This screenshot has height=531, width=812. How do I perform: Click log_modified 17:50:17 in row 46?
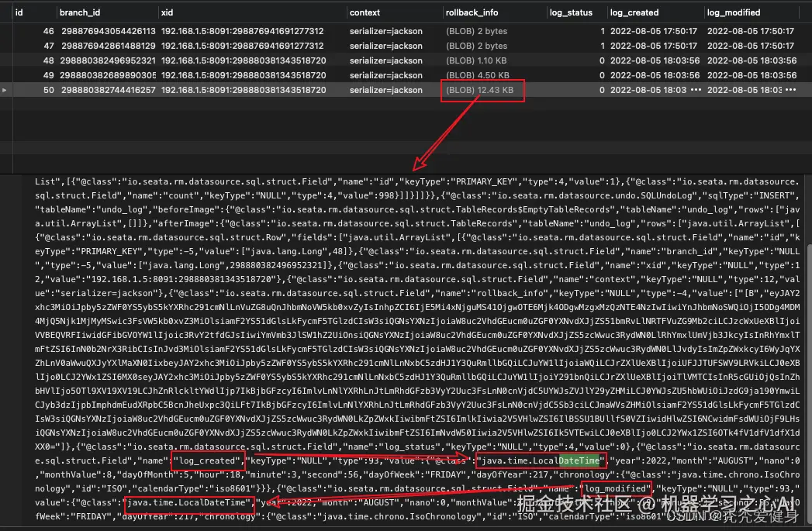[751, 31]
